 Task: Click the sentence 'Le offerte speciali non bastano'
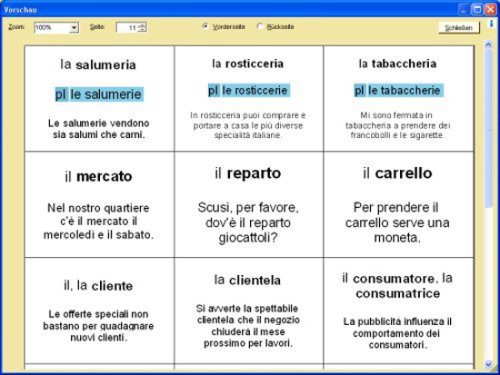click(98, 326)
